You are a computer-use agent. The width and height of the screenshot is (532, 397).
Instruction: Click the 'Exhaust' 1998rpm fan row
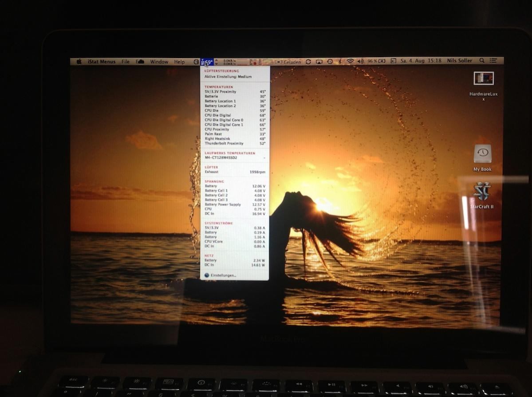point(234,172)
